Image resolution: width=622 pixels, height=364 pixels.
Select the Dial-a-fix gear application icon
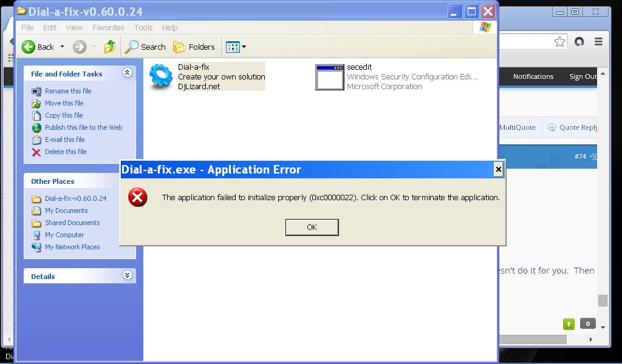(160, 76)
